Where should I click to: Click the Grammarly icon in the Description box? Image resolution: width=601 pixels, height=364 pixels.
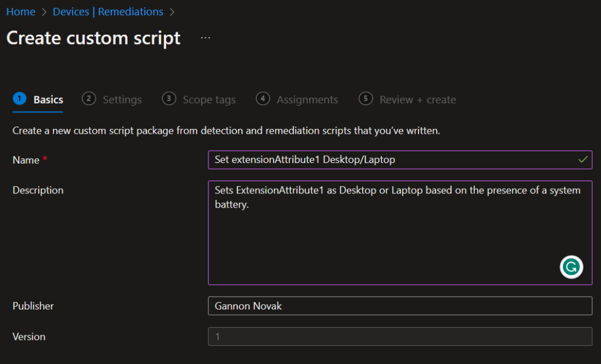pos(571,267)
